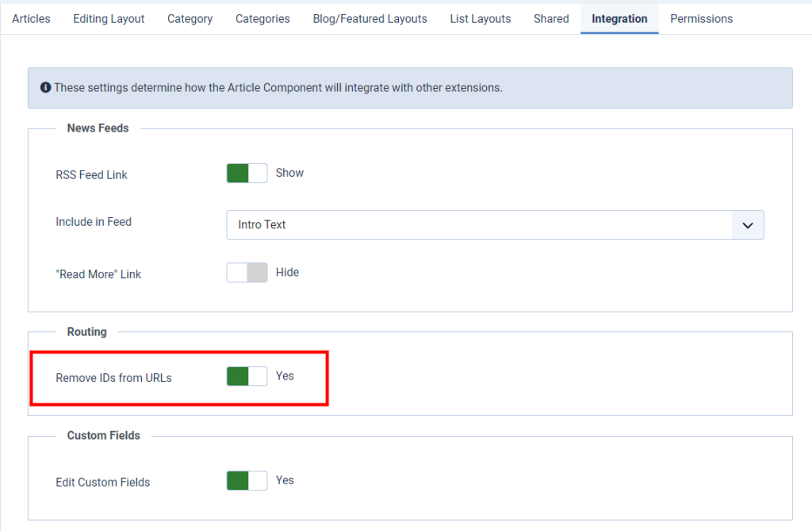Change Include in Feed from Intro Text

click(494, 225)
